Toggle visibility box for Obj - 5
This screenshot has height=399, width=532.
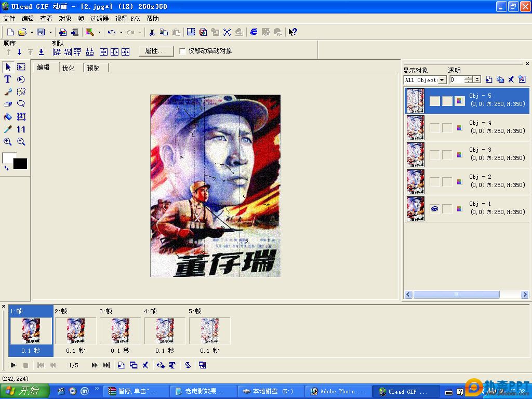(x=435, y=101)
